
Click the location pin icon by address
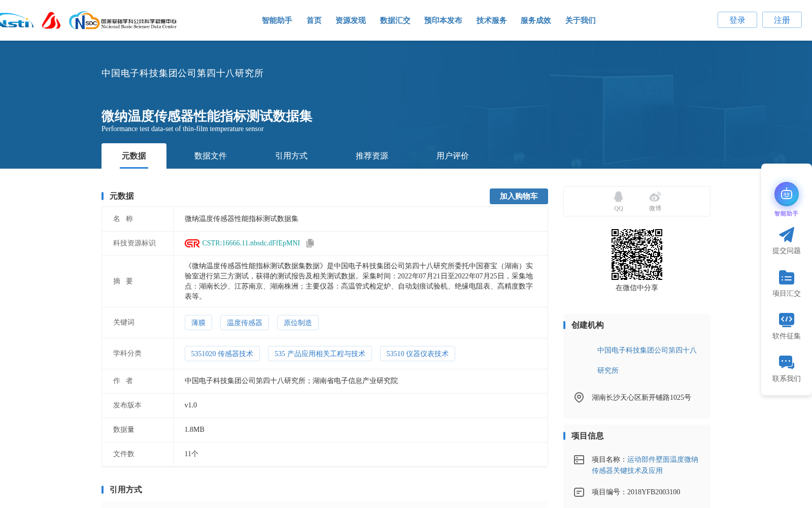579,397
